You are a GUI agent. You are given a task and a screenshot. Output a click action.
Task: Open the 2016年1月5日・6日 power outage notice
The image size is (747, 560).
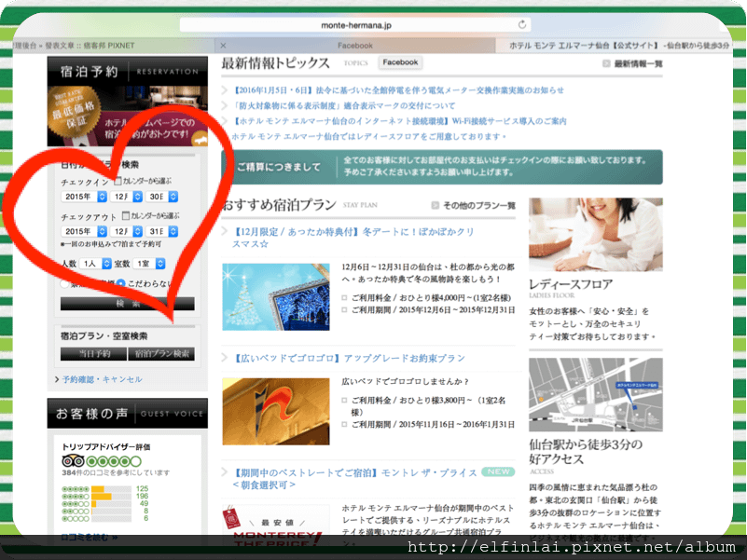tap(398, 90)
